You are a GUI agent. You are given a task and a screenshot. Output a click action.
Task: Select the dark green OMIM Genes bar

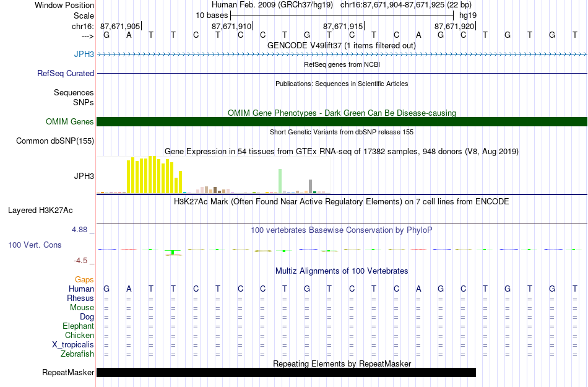[342, 121]
